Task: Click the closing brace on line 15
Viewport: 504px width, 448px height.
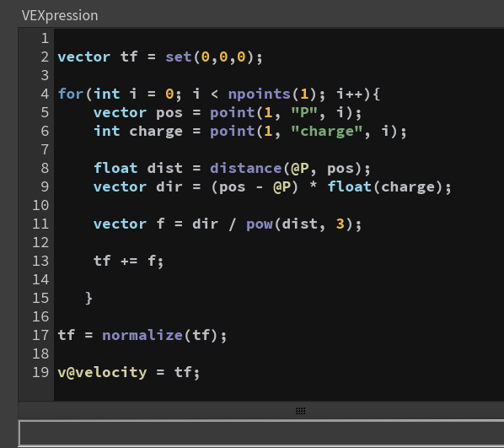Action: click(x=89, y=299)
